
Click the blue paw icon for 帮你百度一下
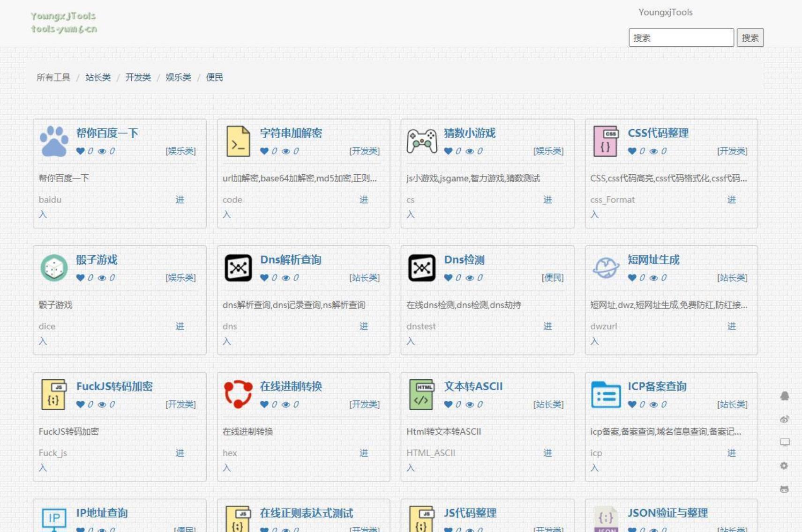(x=54, y=141)
